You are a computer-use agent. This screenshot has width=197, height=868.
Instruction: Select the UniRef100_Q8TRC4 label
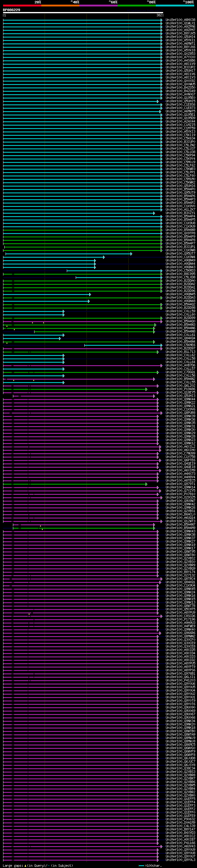(180, 579)
